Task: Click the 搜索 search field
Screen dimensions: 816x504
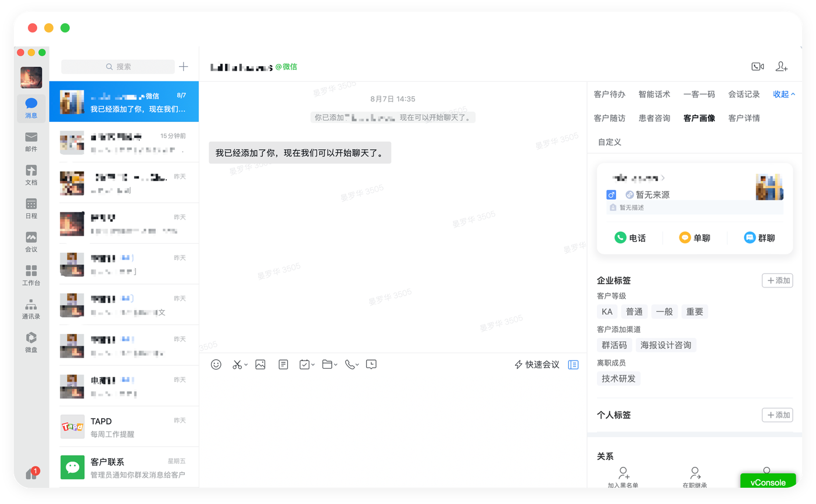Action: 118,67
